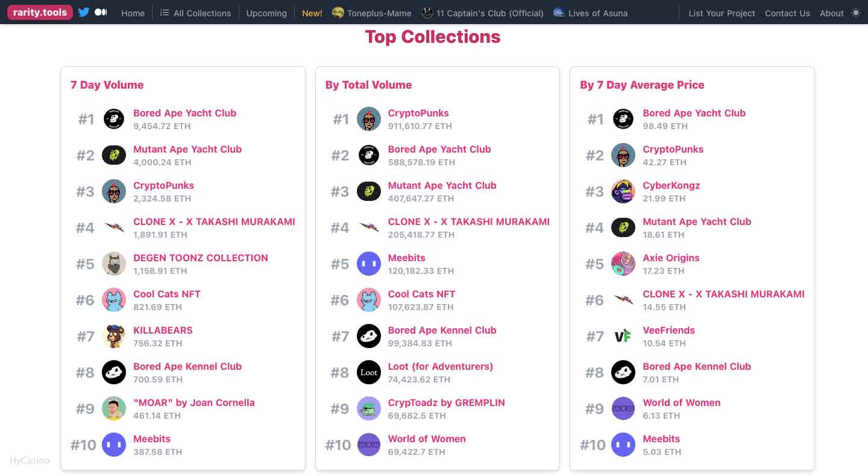Select the 911,610.77 ETH total volume
Screen dimensions: 868x476
pos(420,126)
